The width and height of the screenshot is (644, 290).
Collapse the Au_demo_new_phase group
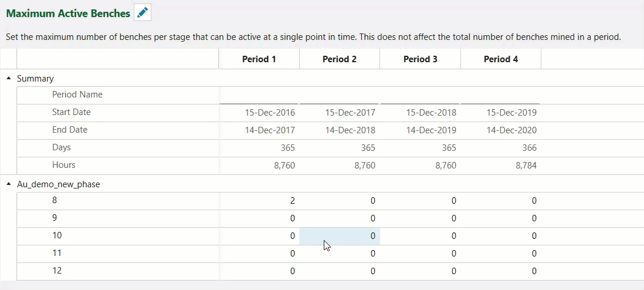9,184
